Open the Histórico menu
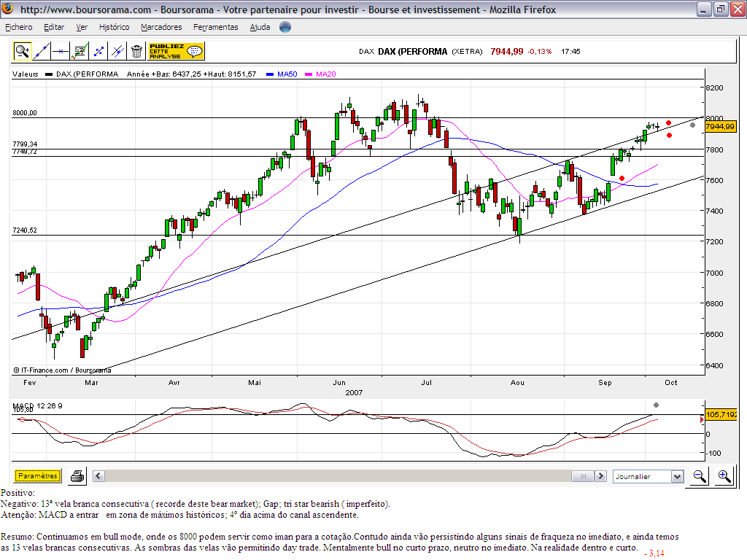Image resolution: width=747 pixels, height=560 pixels. (x=115, y=27)
